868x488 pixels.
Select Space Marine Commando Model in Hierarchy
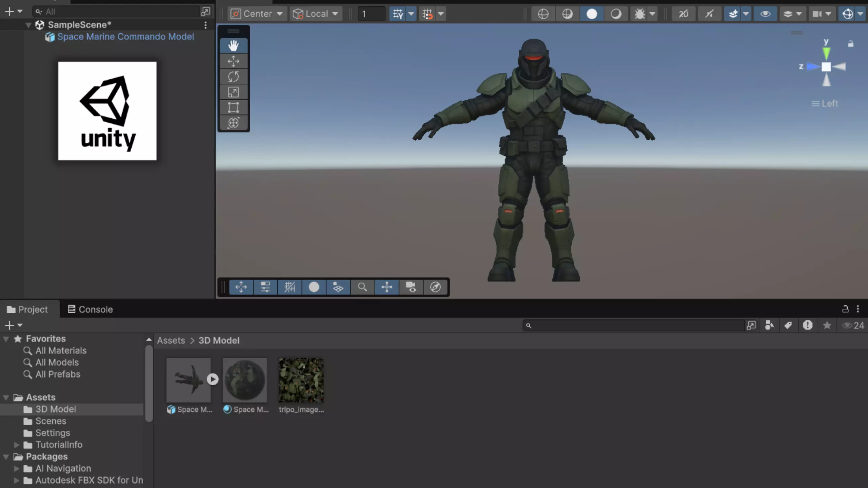tap(125, 37)
